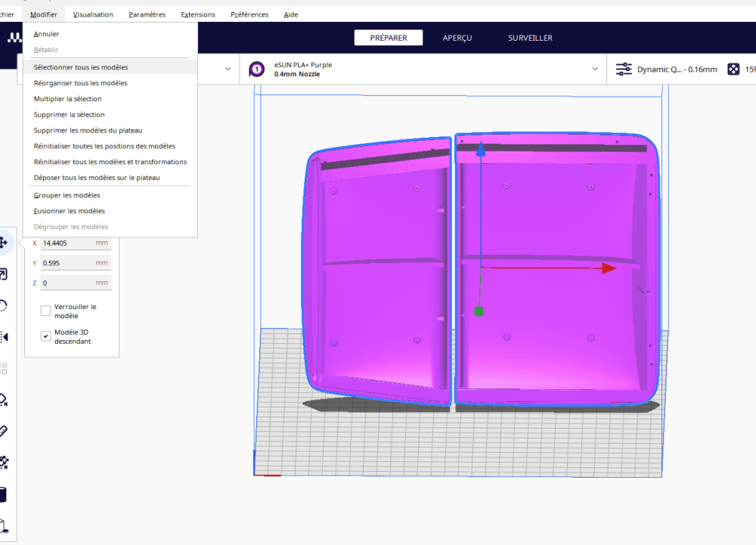This screenshot has height=545, width=756.
Task: Choose Déposer tous les modèles sur le plateau
Action: tap(110, 178)
